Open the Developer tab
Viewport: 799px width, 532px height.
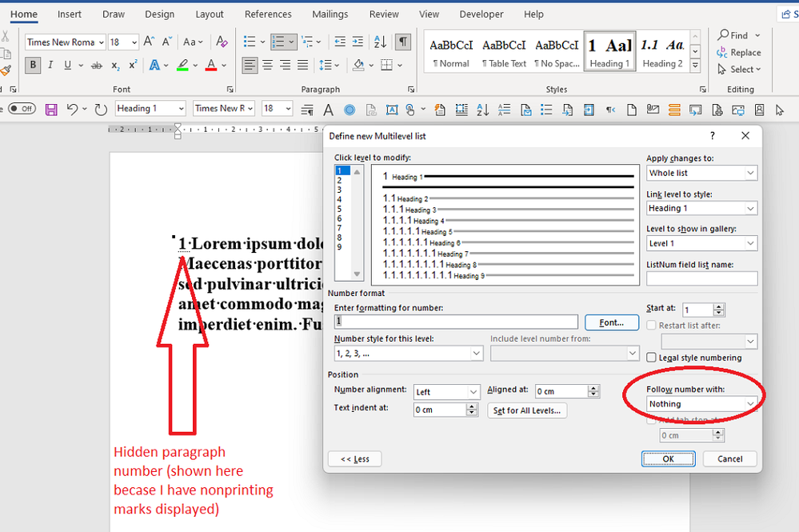click(481, 14)
